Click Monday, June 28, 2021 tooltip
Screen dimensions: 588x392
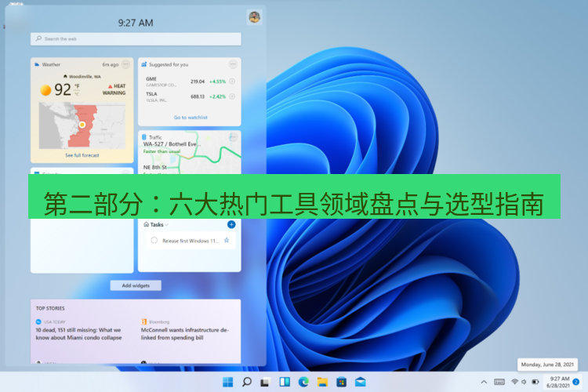point(547,365)
